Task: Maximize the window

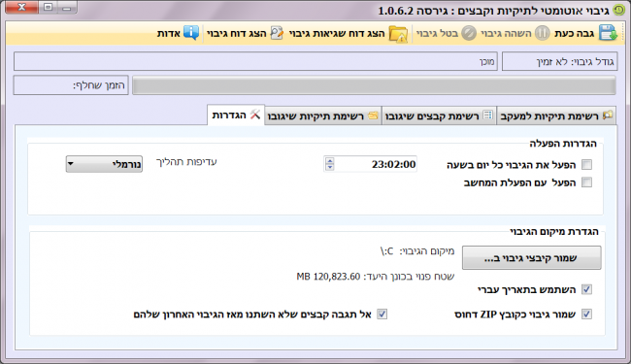Action: coord(48,7)
